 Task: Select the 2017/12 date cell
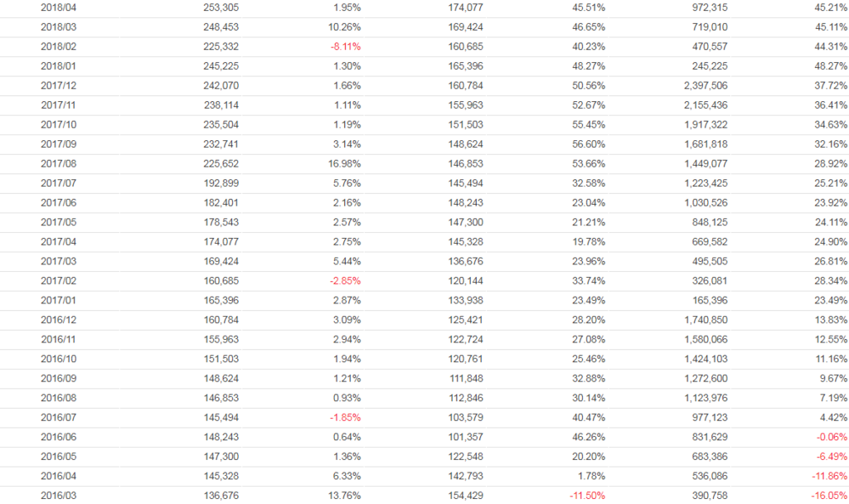coord(56,86)
